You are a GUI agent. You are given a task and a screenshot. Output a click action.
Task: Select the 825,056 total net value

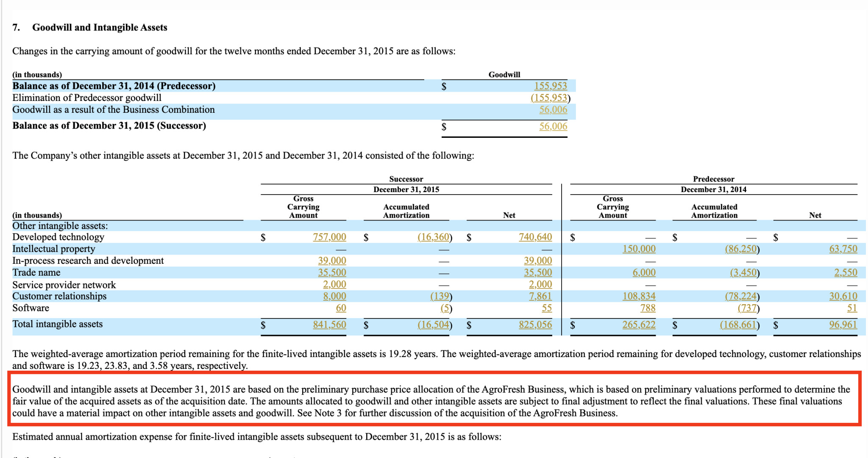pos(535,325)
